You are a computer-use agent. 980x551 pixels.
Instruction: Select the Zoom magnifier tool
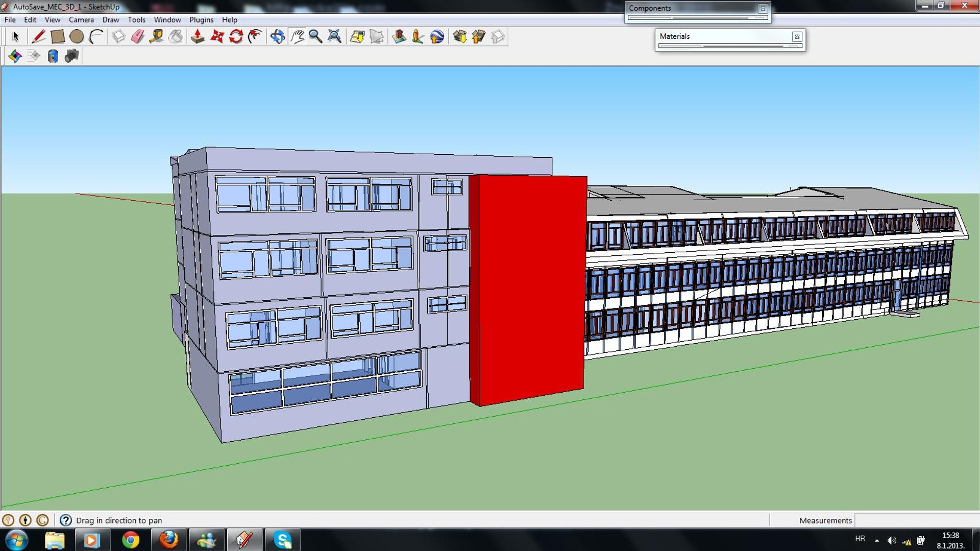[x=315, y=37]
